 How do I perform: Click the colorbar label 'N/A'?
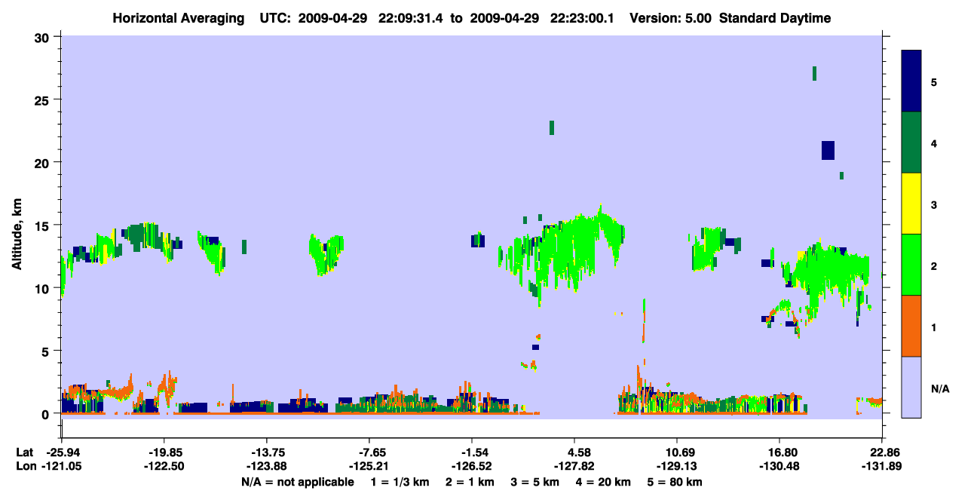tap(939, 389)
